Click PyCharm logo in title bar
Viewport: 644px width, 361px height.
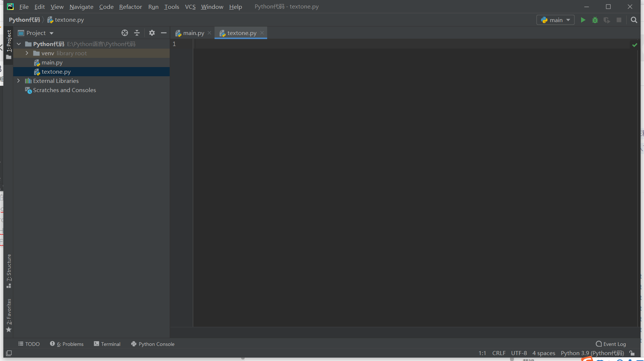(x=10, y=7)
